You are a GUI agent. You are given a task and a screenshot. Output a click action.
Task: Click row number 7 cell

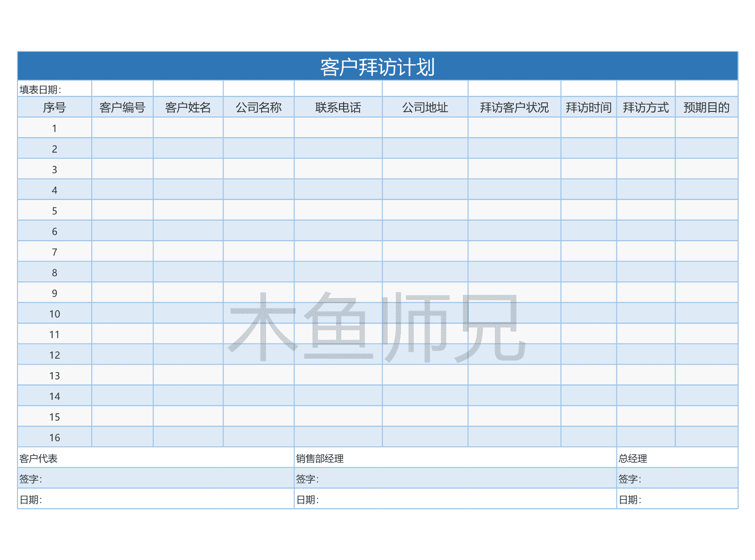tap(55, 251)
